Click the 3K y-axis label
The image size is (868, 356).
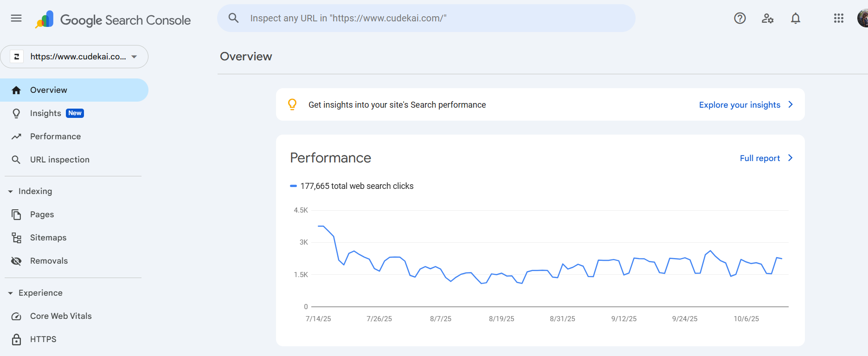(304, 242)
